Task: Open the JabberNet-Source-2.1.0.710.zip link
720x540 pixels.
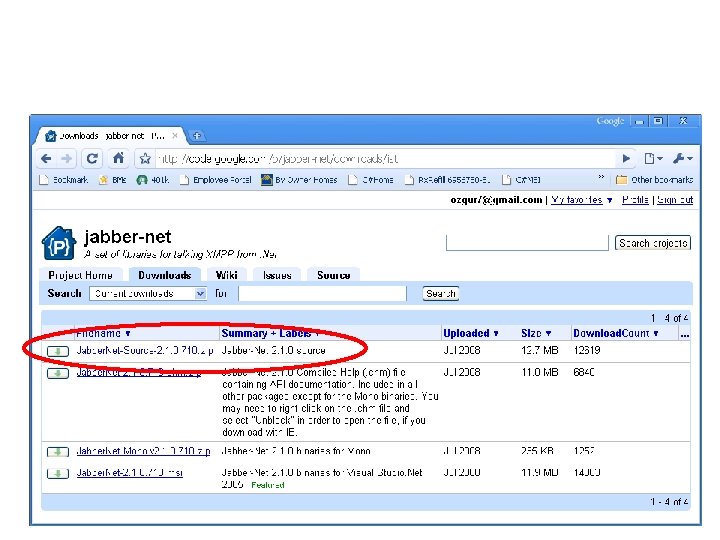Action: tap(145, 350)
